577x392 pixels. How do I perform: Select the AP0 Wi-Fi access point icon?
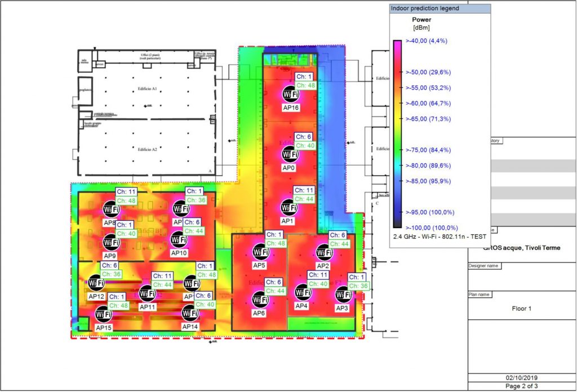pos(290,154)
